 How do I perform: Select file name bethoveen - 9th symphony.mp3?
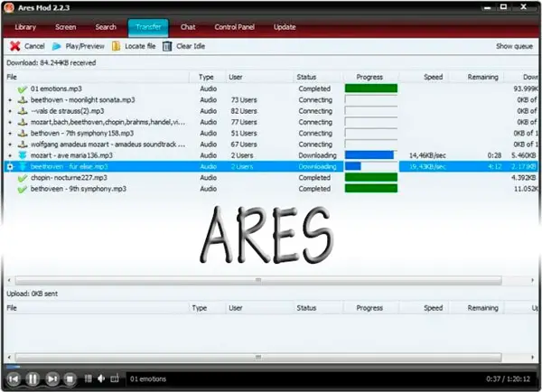point(78,189)
